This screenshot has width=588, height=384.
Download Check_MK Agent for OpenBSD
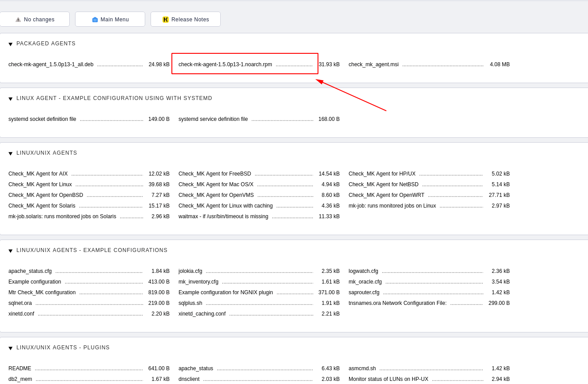[46, 195]
